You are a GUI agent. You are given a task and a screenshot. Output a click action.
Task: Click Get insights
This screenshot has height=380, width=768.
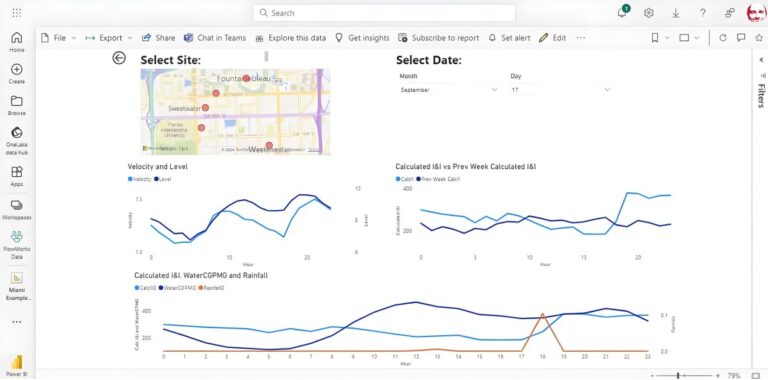(x=362, y=38)
